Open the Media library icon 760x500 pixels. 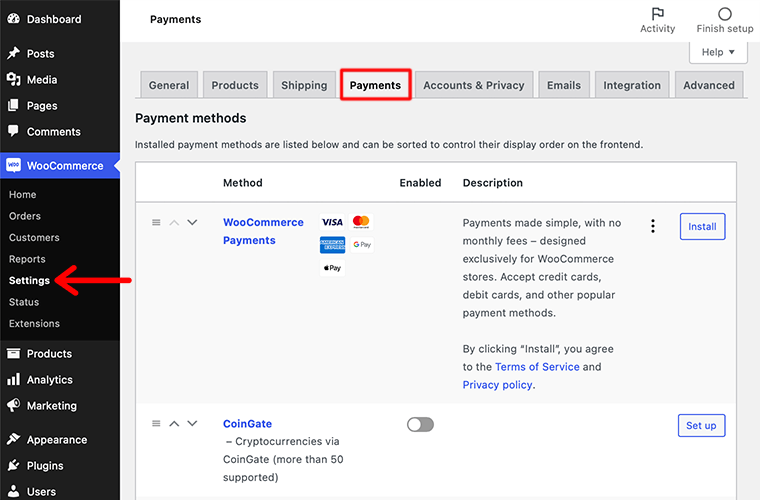14,79
